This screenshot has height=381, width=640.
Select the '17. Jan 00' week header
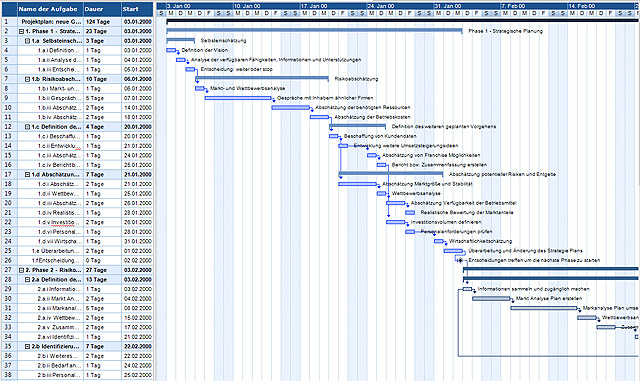[333, 6]
